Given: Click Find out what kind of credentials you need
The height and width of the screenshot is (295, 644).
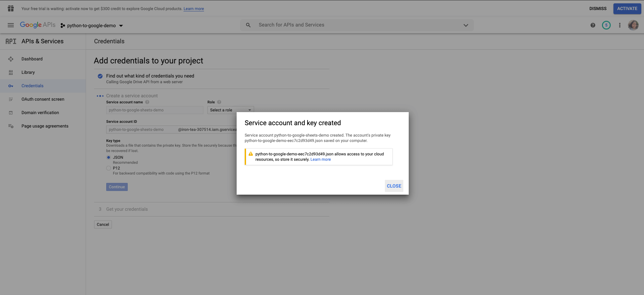Looking at the screenshot, I should (x=150, y=76).
